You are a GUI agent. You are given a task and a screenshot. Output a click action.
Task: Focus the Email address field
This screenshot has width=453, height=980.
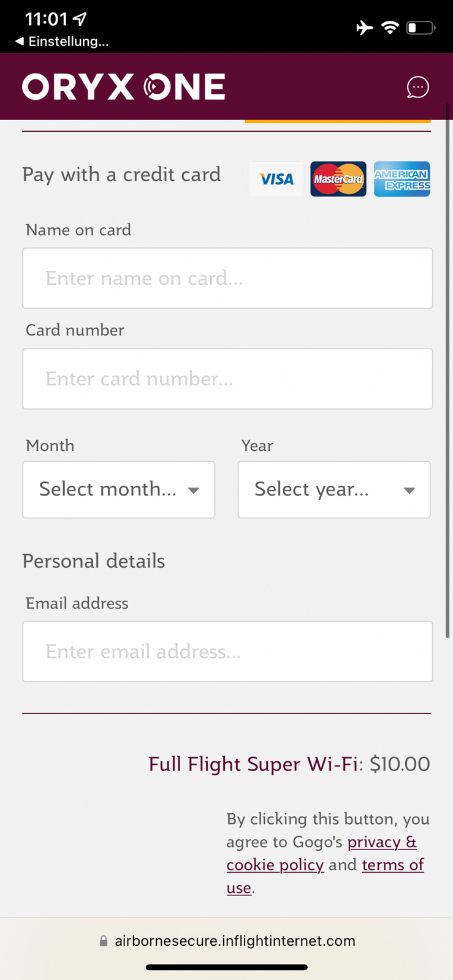coord(227,652)
